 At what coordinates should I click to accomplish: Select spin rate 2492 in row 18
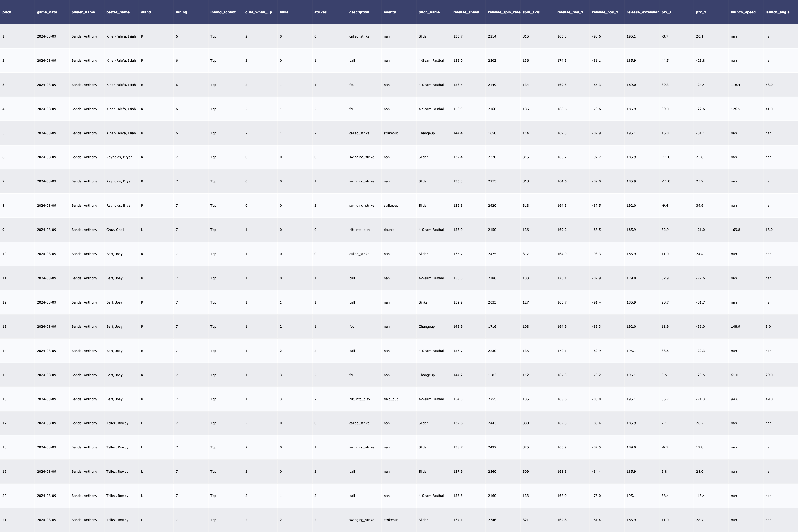coord(492,447)
